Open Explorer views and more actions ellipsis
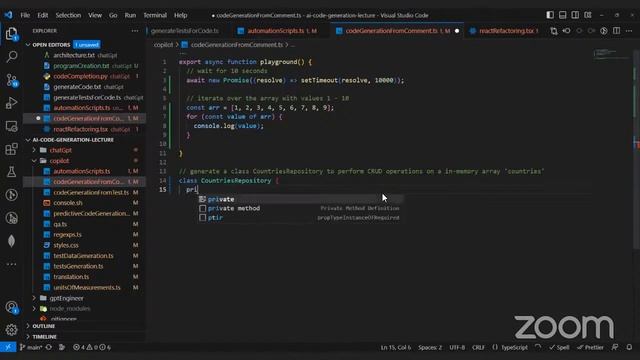Screen dimensions: 640x360 135,31
